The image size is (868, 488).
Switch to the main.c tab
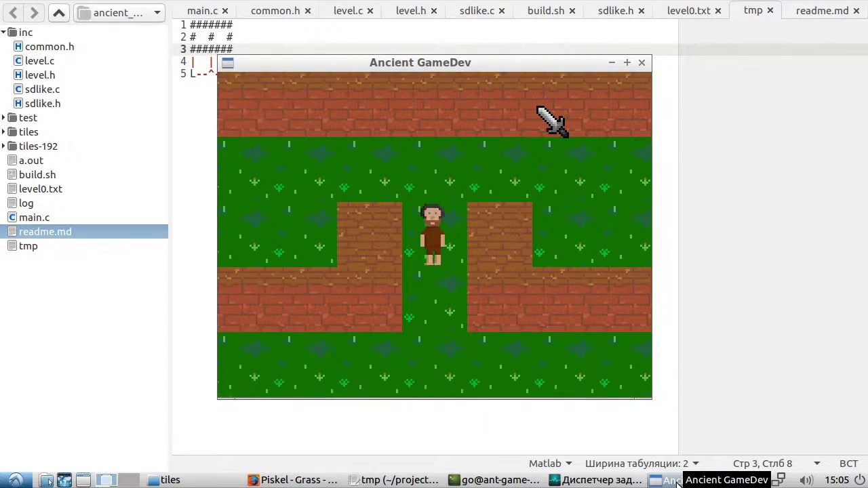point(202,10)
